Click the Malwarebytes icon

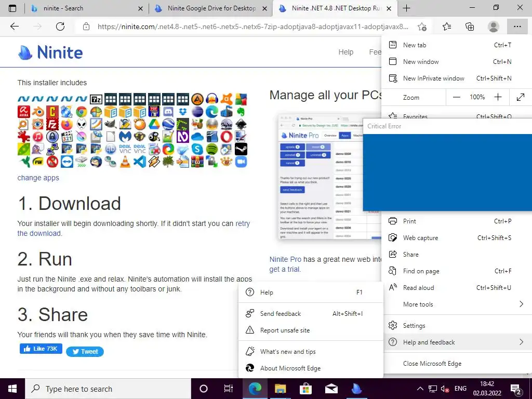click(x=125, y=137)
